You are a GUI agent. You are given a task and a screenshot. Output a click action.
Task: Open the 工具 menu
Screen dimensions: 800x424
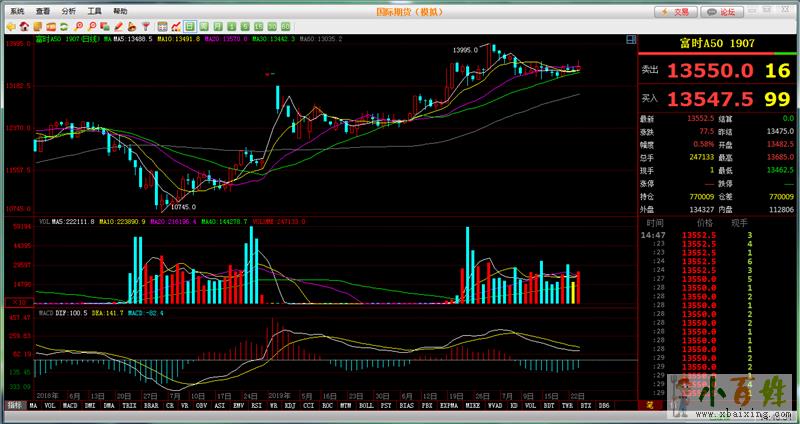click(94, 9)
